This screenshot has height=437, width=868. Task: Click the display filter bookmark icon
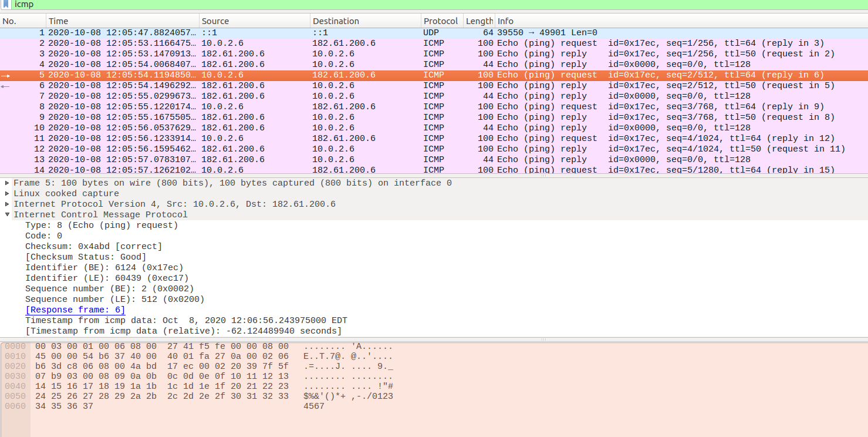click(x=5, y=4)
